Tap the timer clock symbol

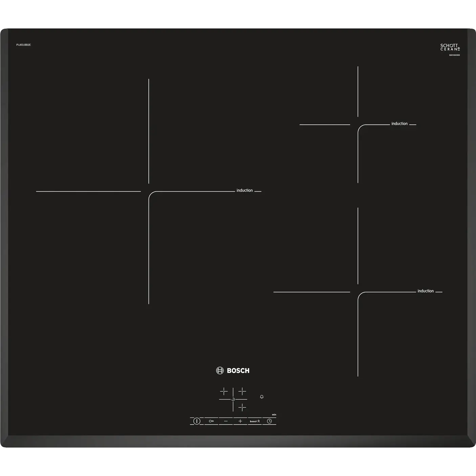point(269,421)
